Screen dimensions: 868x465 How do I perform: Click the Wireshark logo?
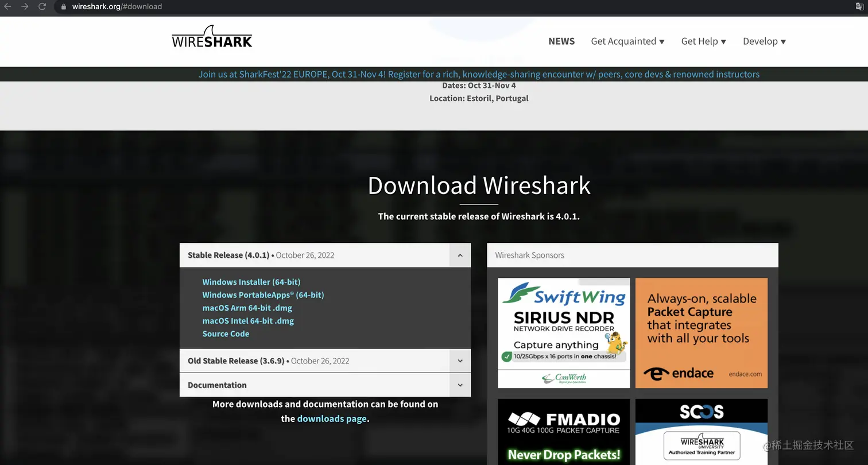click(x=212, y=36)
